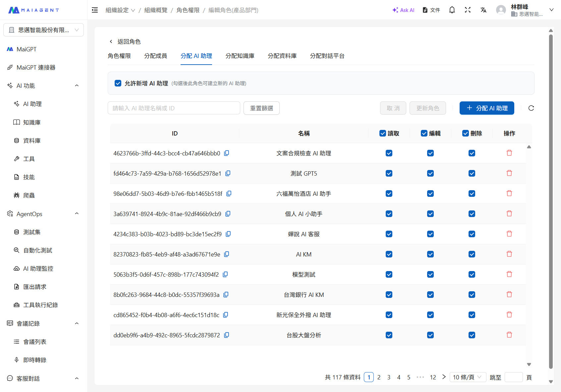Delete the 台股大盤分析 assistant row

pyautogui.click(x=509, y=335)
